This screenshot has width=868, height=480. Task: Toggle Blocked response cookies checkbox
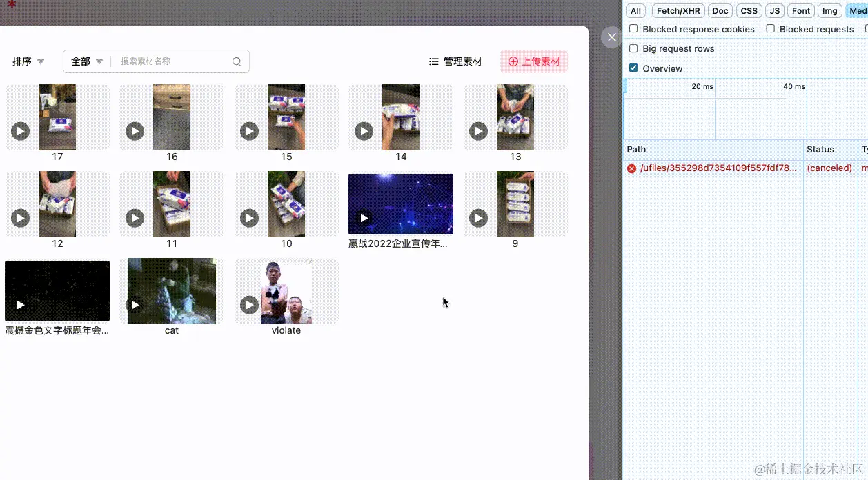point(633,29)
